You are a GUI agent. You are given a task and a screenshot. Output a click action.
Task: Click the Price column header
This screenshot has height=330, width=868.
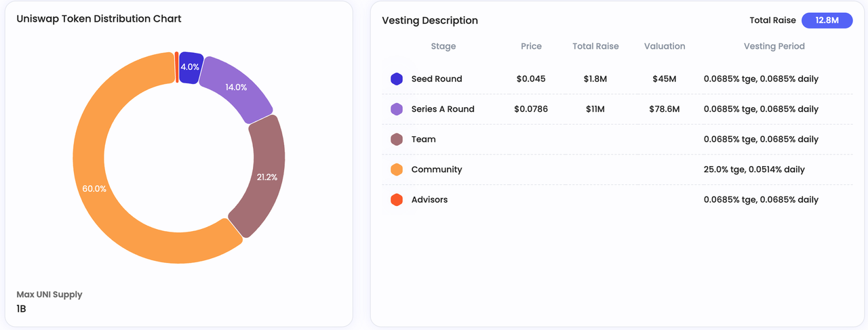pyautogui.click(x=531, y=46)
